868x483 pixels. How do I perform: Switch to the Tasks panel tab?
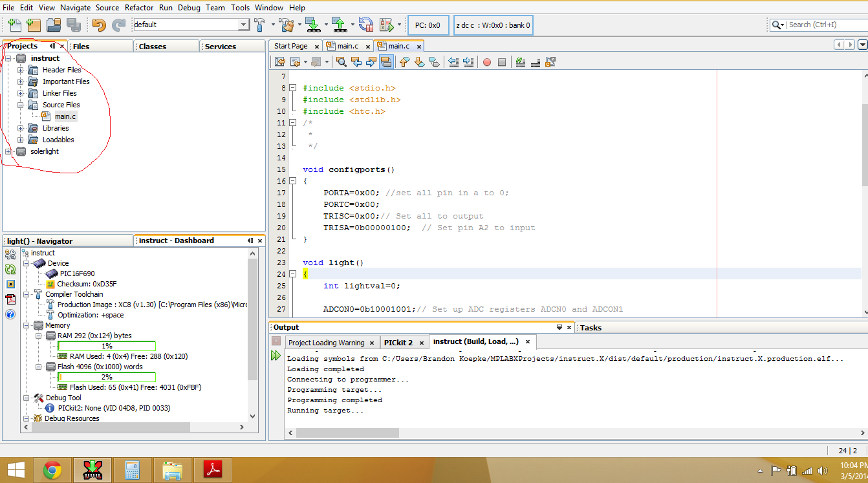[591, 328]
